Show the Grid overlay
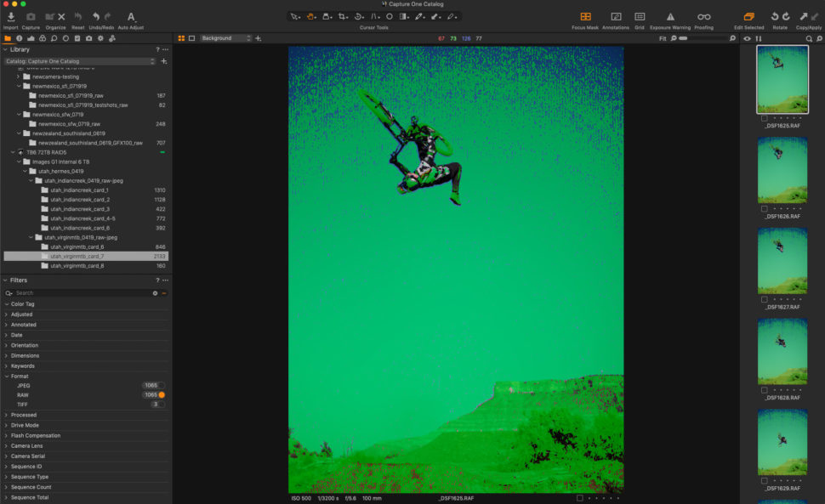Screen dimensions: 825x504 tap(640, 16)
